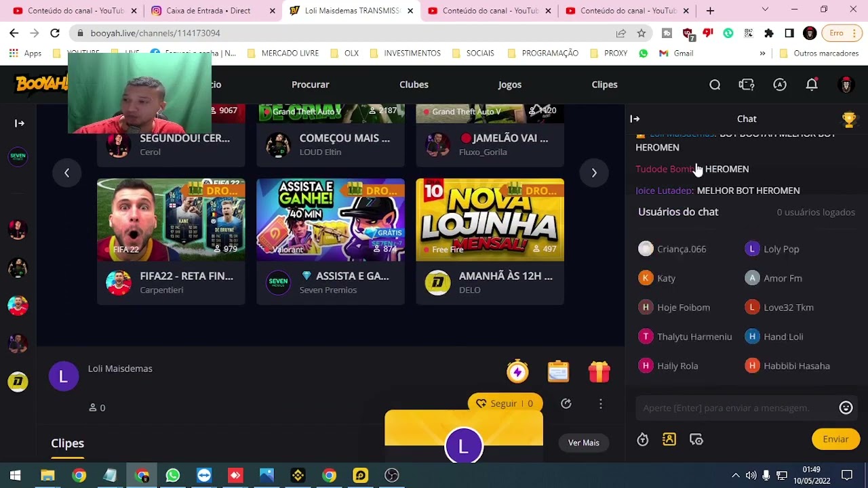Click the chat settings icon beside Enviar
Image resolution: width=868 pixels, height=488 pixels.
coord(696,440)
